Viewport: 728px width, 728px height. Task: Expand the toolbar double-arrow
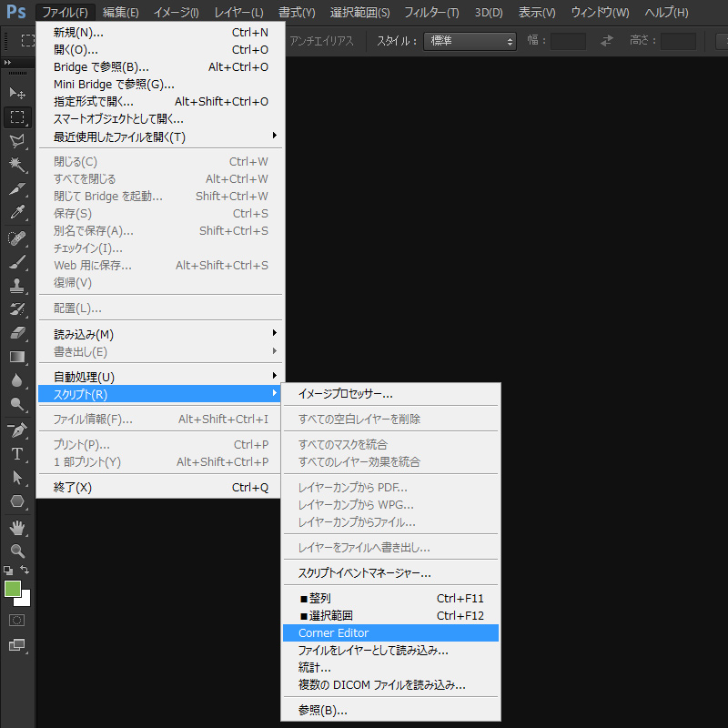point(7,62)
